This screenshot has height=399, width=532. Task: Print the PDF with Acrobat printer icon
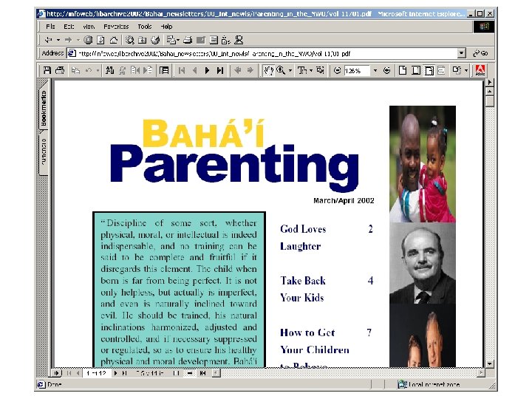(x=60, y=70)
